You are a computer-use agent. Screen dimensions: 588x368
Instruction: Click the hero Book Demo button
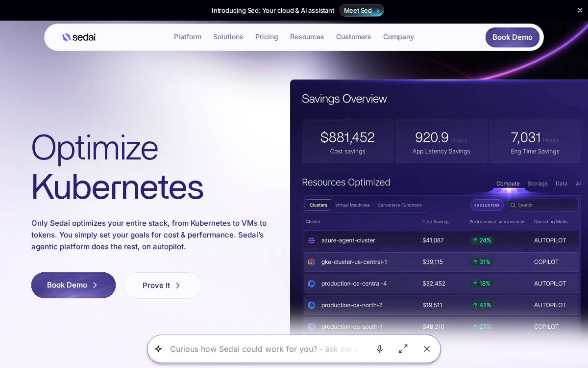click(73, 285)
